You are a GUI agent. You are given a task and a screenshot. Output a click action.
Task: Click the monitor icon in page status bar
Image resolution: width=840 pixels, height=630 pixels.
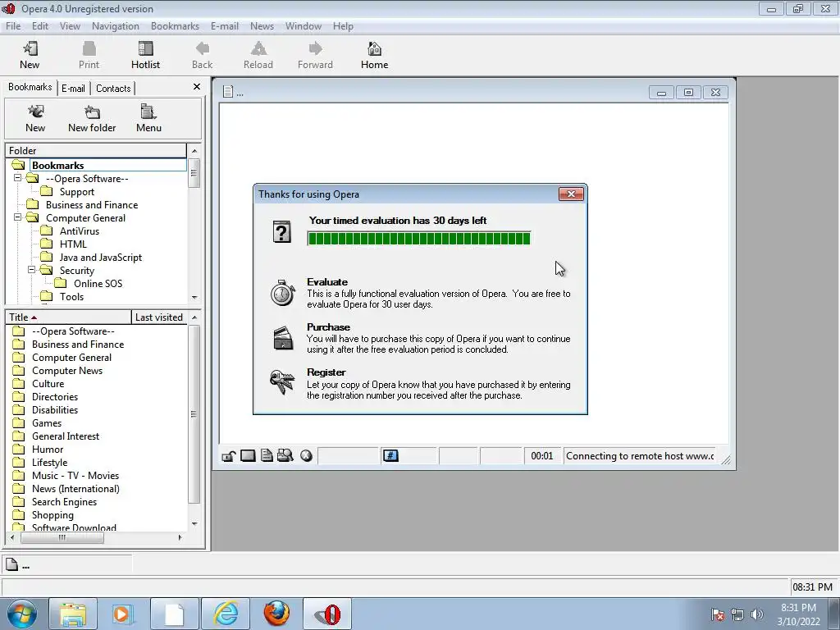point(248,456)
